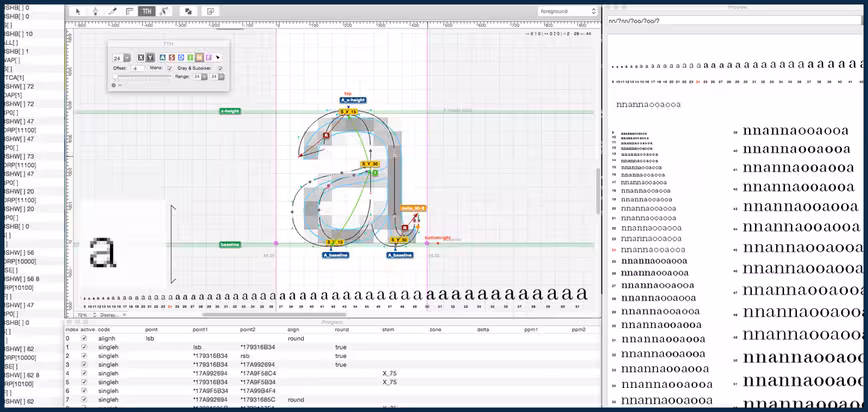Click the left pink sidebearing point
The height and width of the screenshot is (412, 868).
point(276,243)
